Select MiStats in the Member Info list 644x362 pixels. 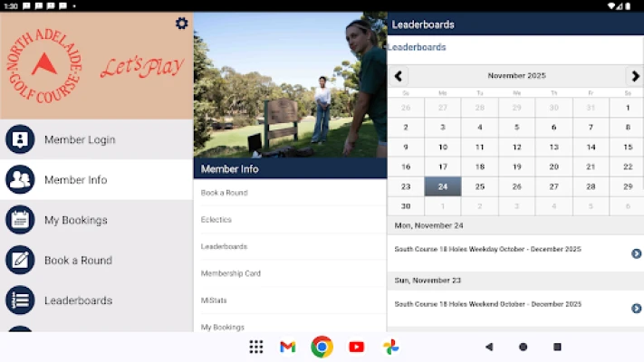pos(213,300)
